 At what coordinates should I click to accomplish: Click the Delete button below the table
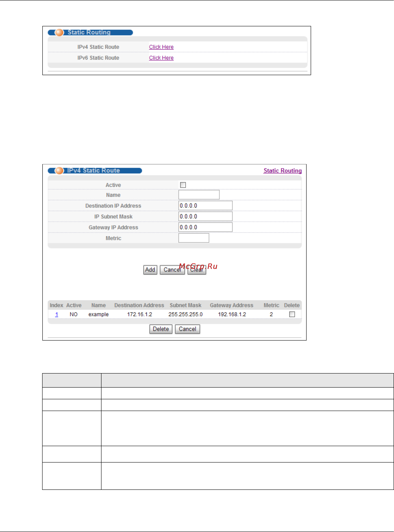pos(161,329)
